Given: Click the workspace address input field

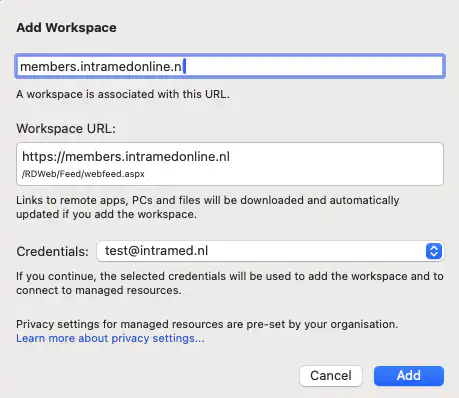Looking at the screenshot, I should click(230, 66).
